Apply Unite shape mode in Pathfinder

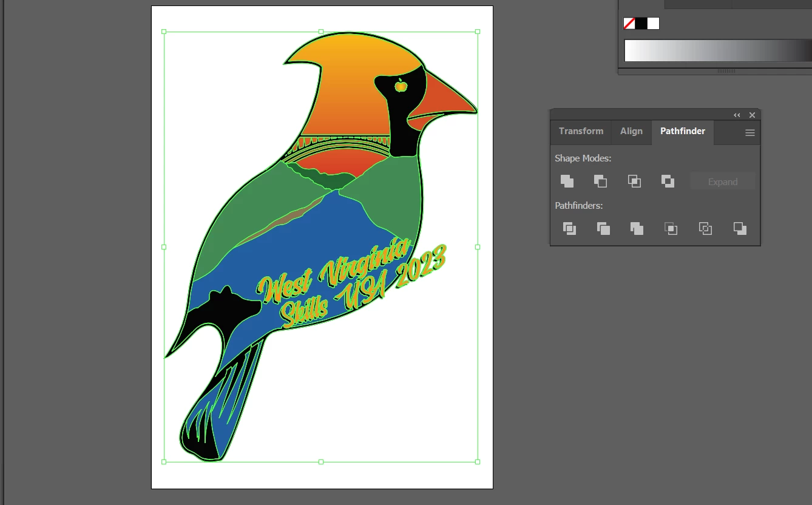pyautogui.click(x=567, y=181)
